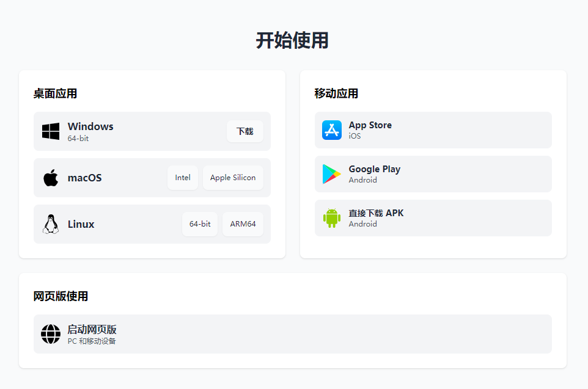Choose the macOS Intel download
Image resolution: width=588 pixels, height=389 pixels.
pyautogui.click(x=183, y=178)
